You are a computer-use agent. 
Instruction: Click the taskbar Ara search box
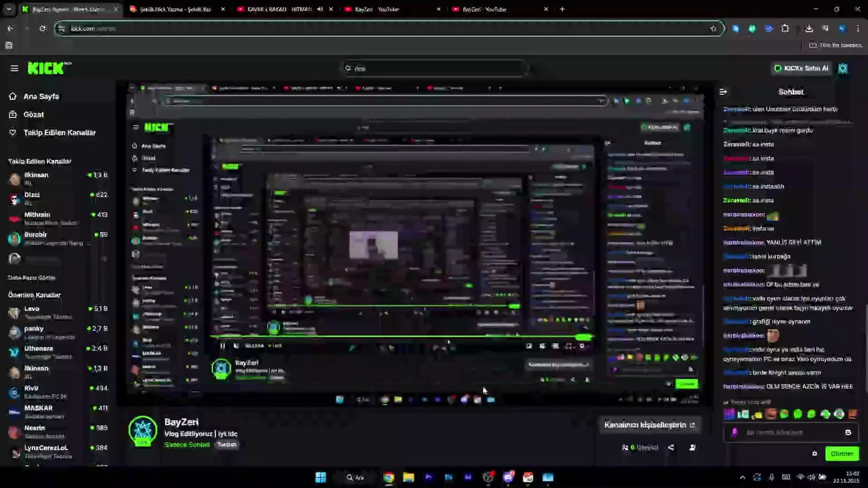click(355, 477)
